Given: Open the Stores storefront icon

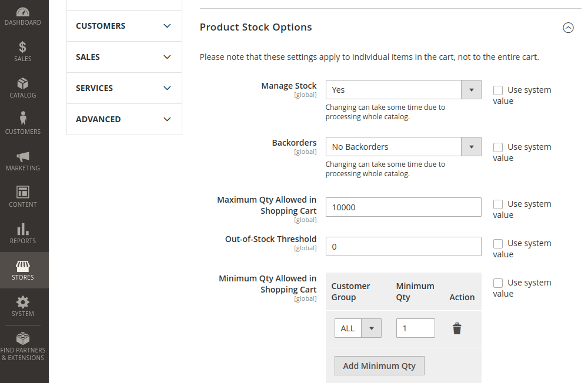Looking at the screenshot, I should coord(23,266).
